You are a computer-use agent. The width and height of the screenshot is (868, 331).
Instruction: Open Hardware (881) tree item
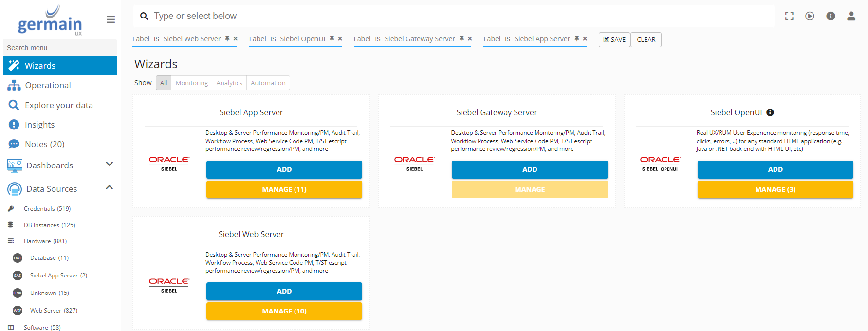tap(45, 241)
